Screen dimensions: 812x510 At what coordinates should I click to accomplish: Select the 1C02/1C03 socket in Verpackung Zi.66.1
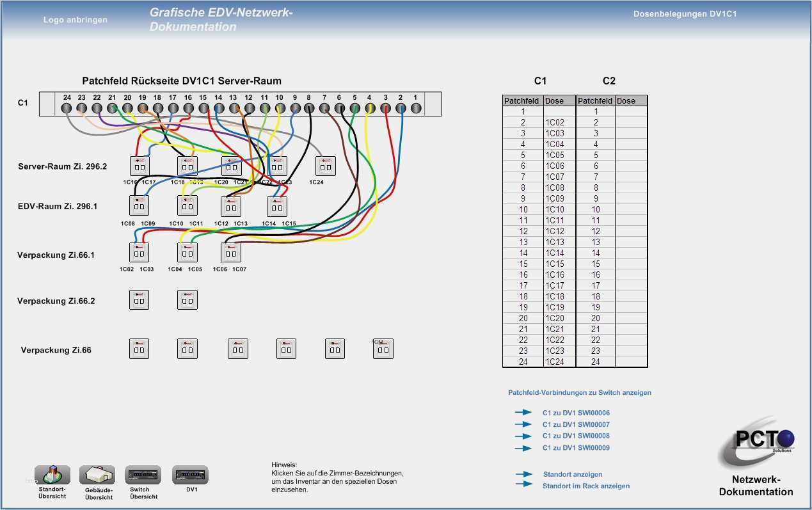(139, 252)
